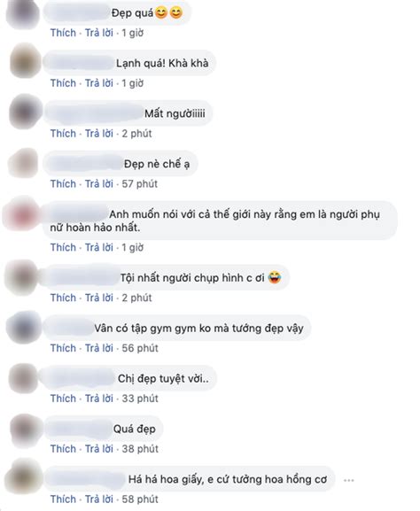The height and width of the screenshot is (511, 420).
Task: Reply to the 'Tội nhất người chụp hình' comment
Action: click(x=99, y=298)
